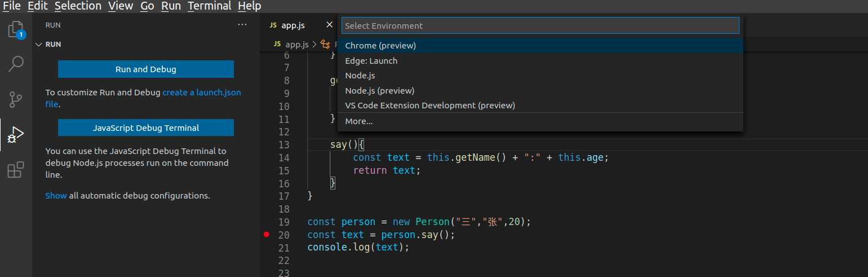The height and width of the screenshot is (277, 868).
Task: Select Edge: Launch environment
Action: tap(540, 60)
